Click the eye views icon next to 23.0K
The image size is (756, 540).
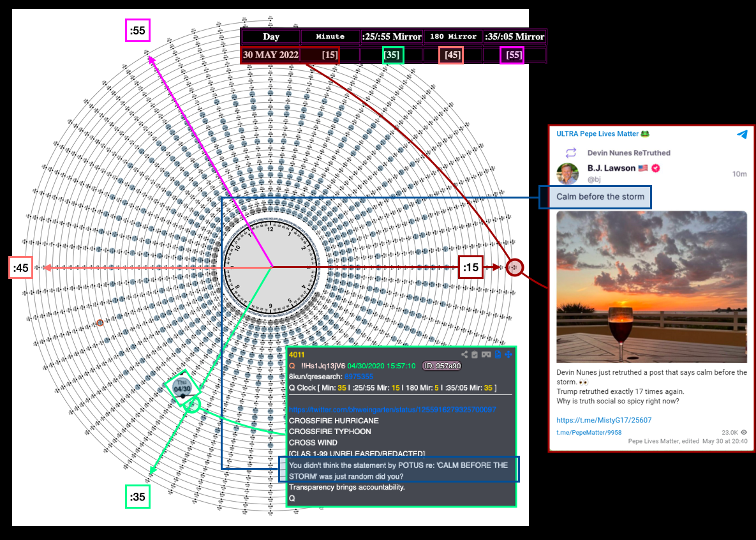coord(744,432)
